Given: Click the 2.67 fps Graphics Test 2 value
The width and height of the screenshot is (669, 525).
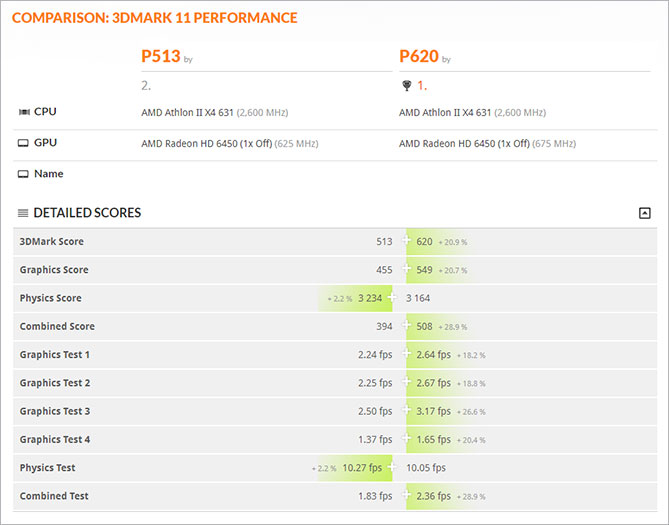Looking at the screenshot, I should click(x=433, y=383).
